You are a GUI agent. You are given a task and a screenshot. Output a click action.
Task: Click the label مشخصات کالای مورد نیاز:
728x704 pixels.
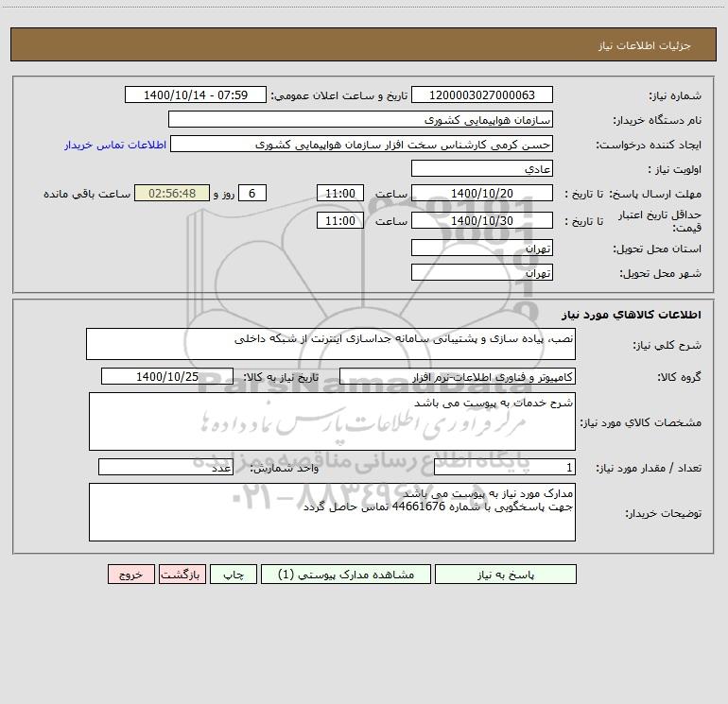[x=641, y=422]
